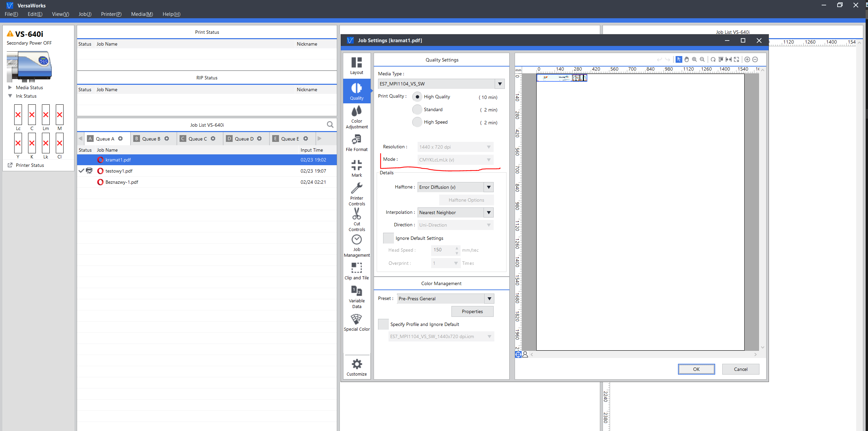Expand the Media Status section

10,87
